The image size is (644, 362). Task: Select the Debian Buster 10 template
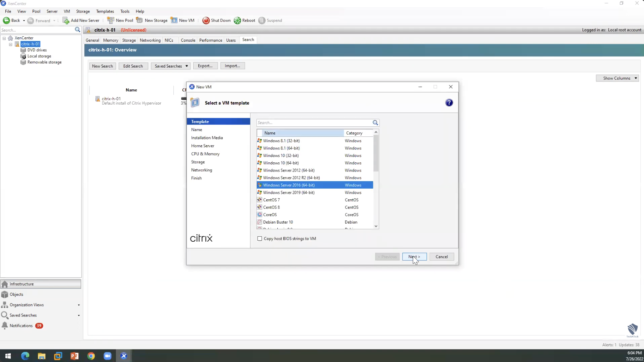pyautogui.click(x=315, y=222)
